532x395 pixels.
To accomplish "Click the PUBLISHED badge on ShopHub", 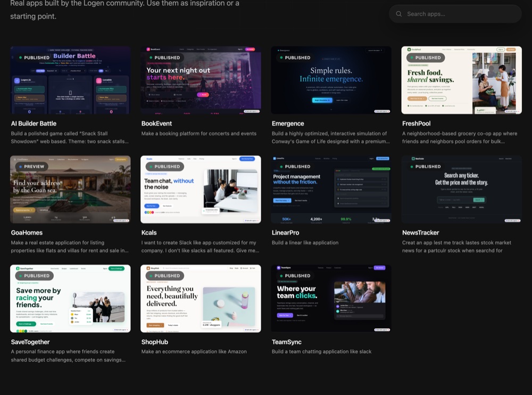I will point(165,276).
